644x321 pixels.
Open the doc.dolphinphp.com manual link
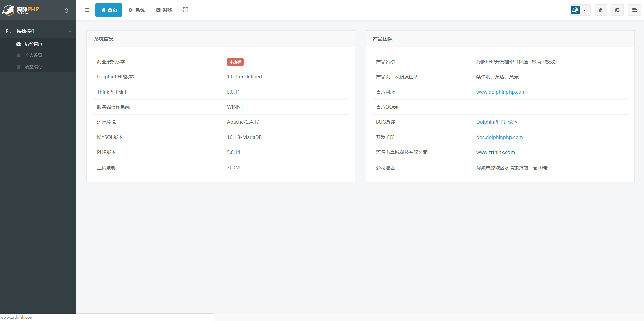click(499, 137)
